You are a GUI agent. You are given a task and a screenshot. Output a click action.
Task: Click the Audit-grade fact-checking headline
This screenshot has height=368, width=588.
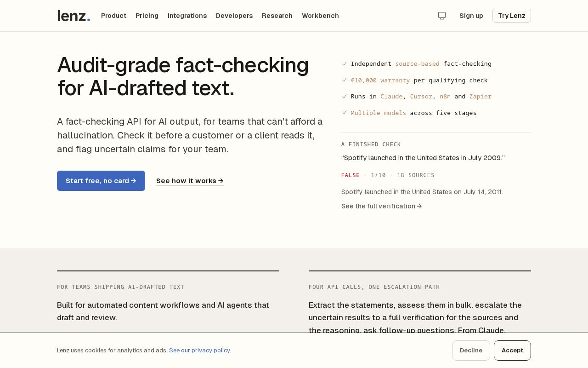pos(183,76)
